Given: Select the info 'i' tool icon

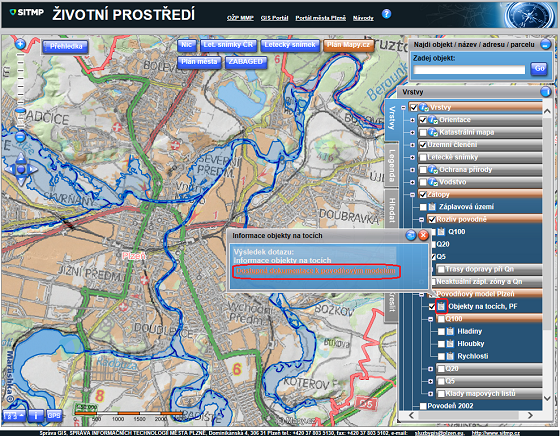Looking at the screenshot, I should [x=35, y=416].
